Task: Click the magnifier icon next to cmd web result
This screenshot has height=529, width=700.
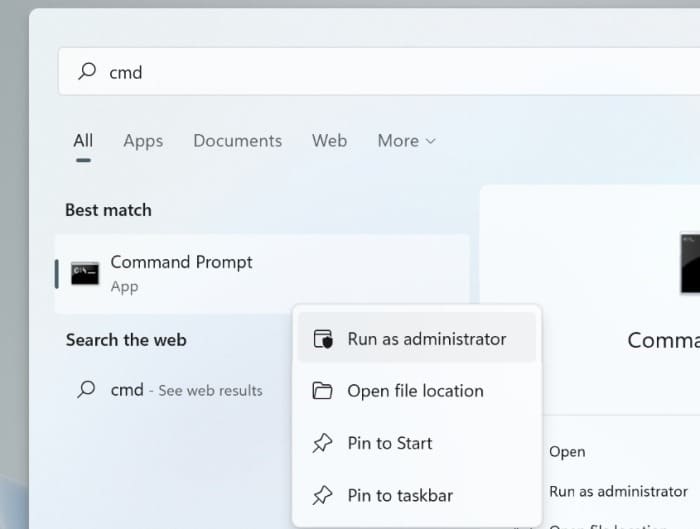Action: [x=86, y=389]
